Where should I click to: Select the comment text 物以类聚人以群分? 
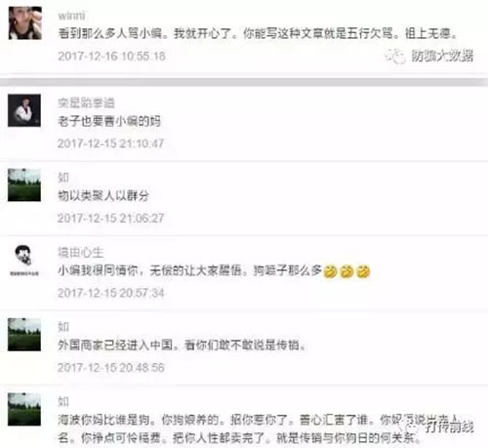[x=103, y=196]
